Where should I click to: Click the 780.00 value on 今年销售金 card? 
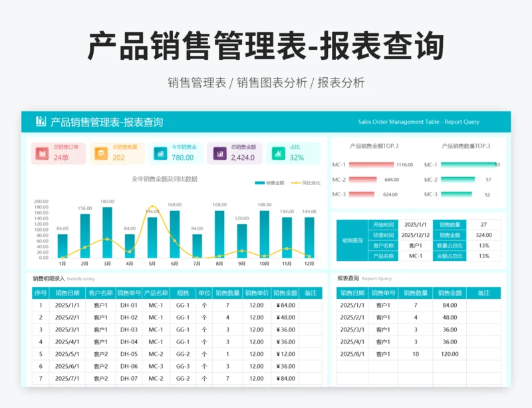(x=182, y=158)
